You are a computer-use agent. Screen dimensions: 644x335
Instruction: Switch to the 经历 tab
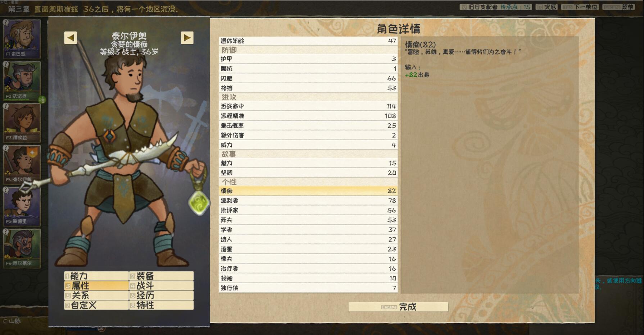coord(161,295)
